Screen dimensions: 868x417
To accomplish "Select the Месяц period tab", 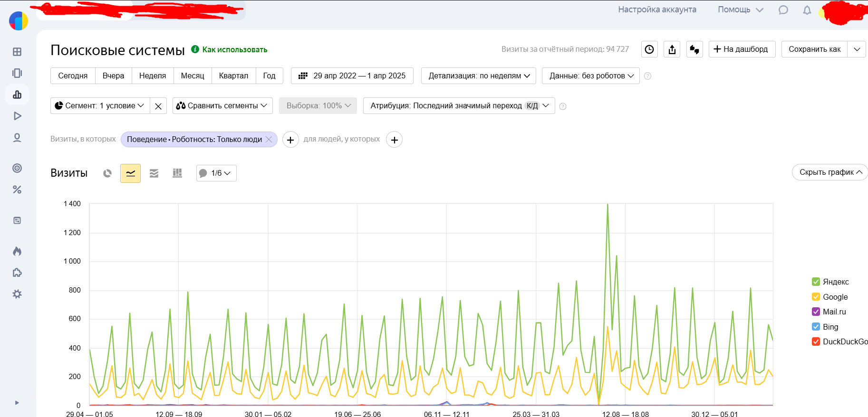I will coord(192,76).
